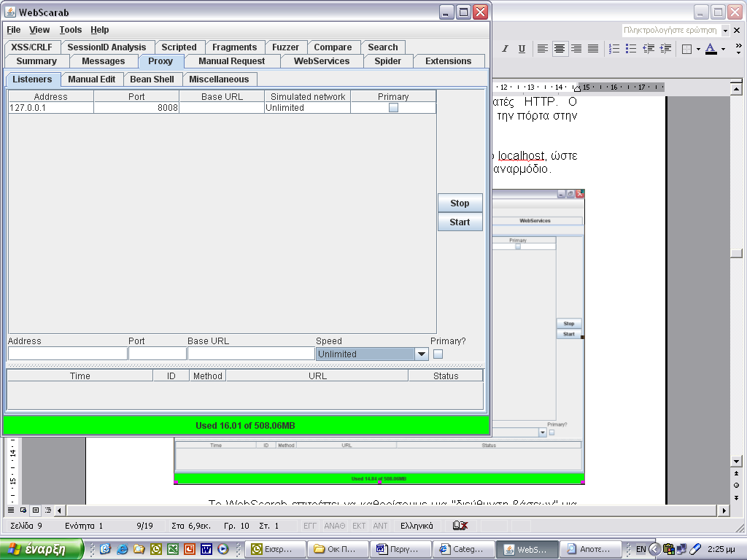Click the Italic icon in Word toolbar
Image resolution: width=747 pixels, height=560 pixels.
[506, 49]
